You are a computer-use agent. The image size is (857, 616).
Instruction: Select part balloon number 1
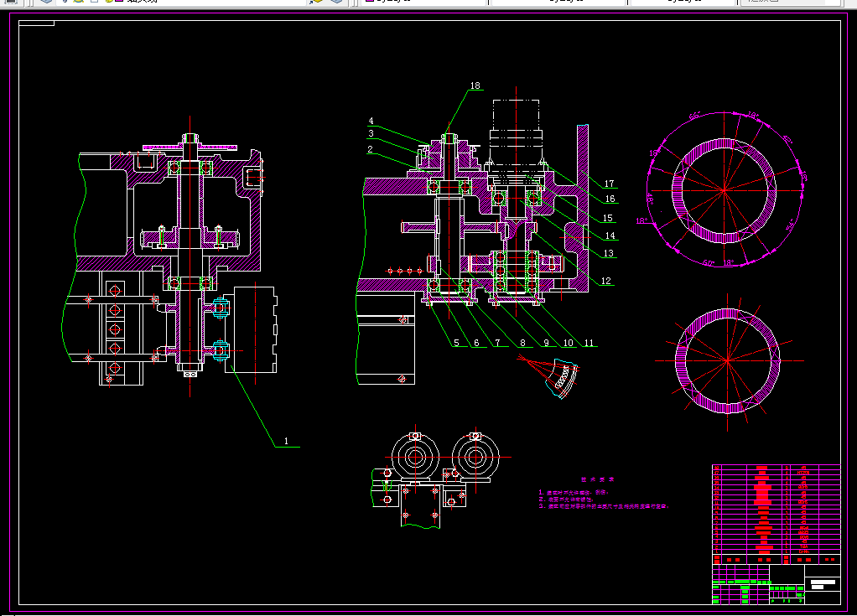point(286,441)
